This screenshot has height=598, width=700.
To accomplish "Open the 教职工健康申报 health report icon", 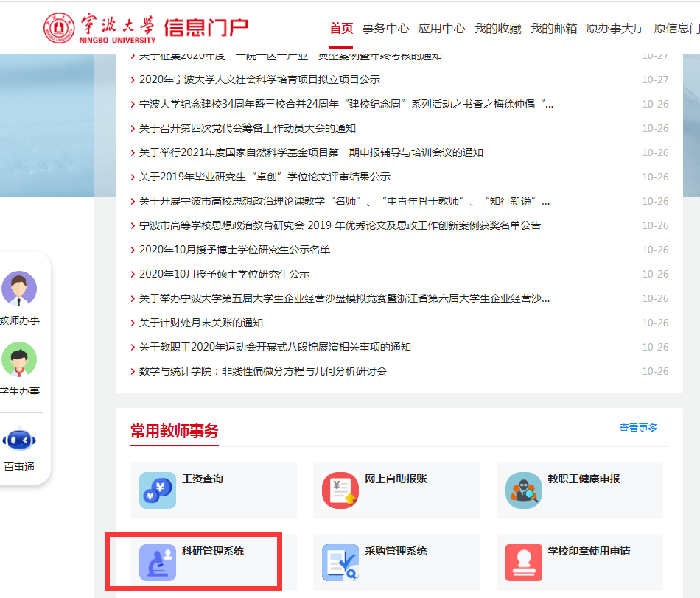I will pyautogui.click(x=523, y=490).
